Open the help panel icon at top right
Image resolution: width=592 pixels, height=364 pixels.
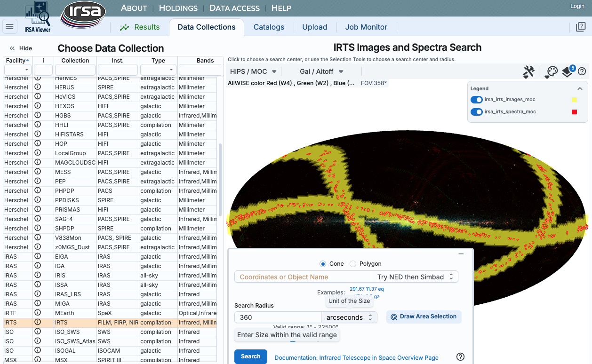point(581,27)
